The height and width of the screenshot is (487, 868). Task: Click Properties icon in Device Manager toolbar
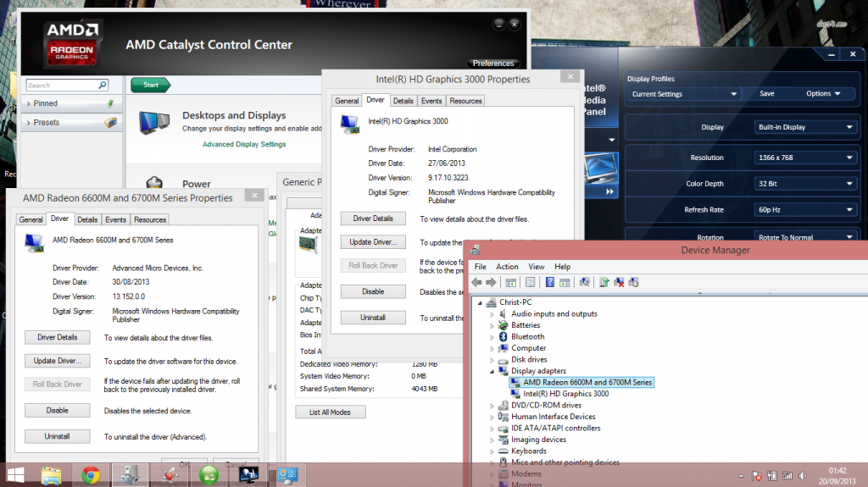(530, 282)
